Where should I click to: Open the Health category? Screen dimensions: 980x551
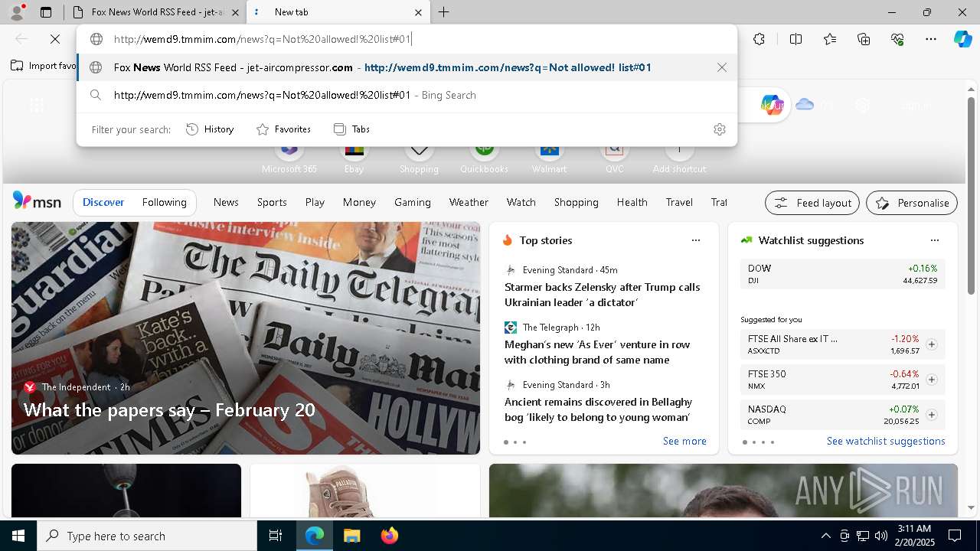tap(632, 202)
